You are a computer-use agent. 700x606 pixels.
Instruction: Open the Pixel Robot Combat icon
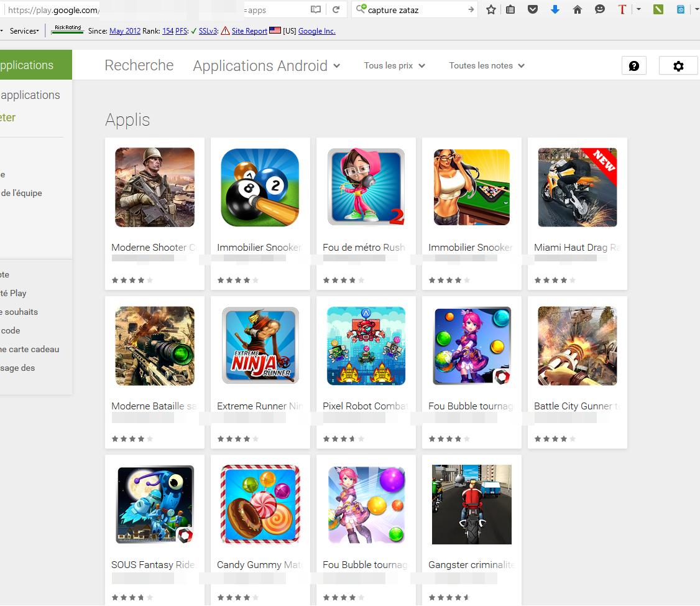[366, 346]
